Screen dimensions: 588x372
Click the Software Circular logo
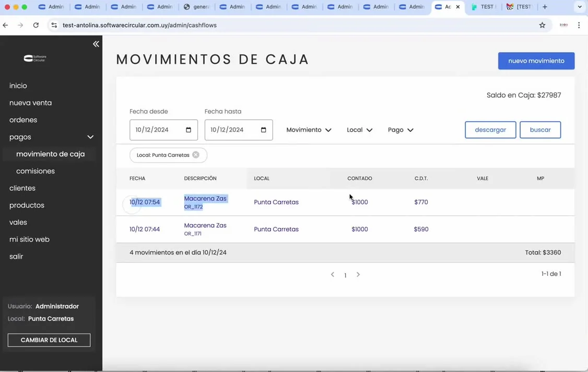35,58
